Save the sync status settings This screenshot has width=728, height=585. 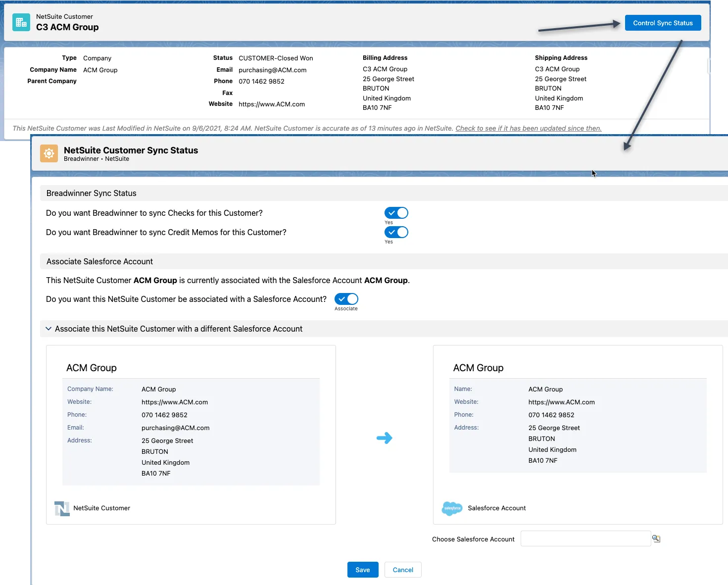click(363, 570)
